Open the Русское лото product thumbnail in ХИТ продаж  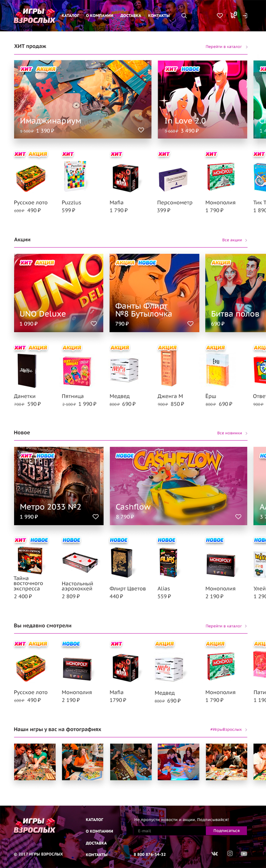pyautogui.click(x=31, y=178)
